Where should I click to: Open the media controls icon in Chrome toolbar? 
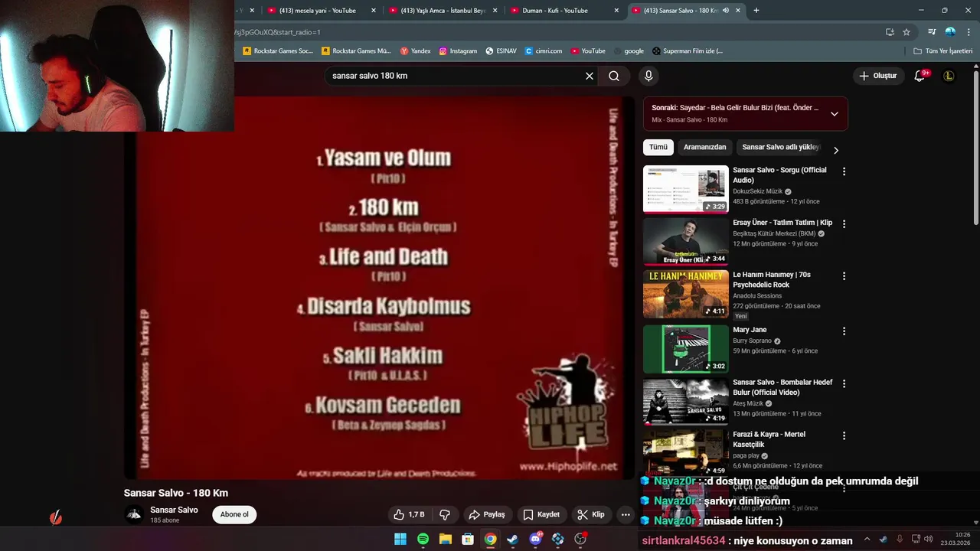pos(932,32)
